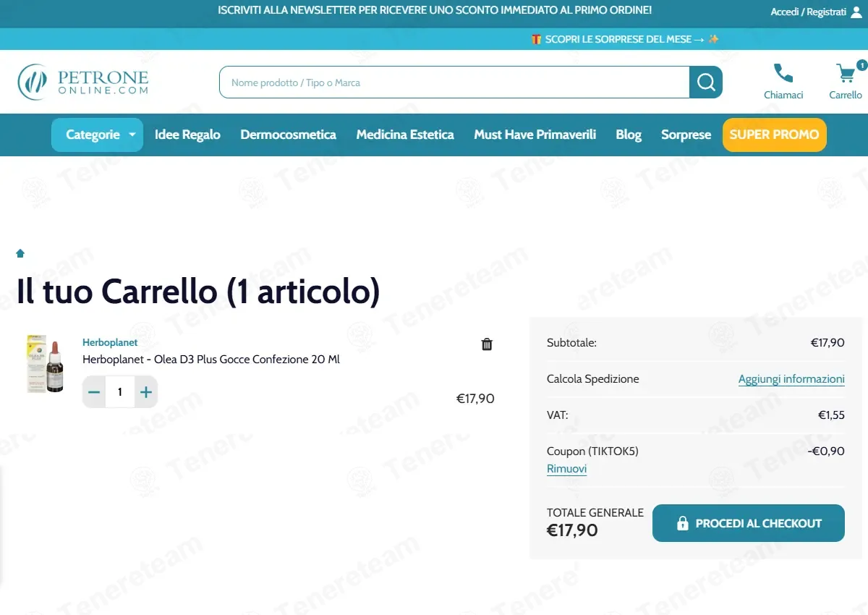Click the Chiamaci phone icon
The width and height of the screenshot is (868, 615).
pos(783,73)
